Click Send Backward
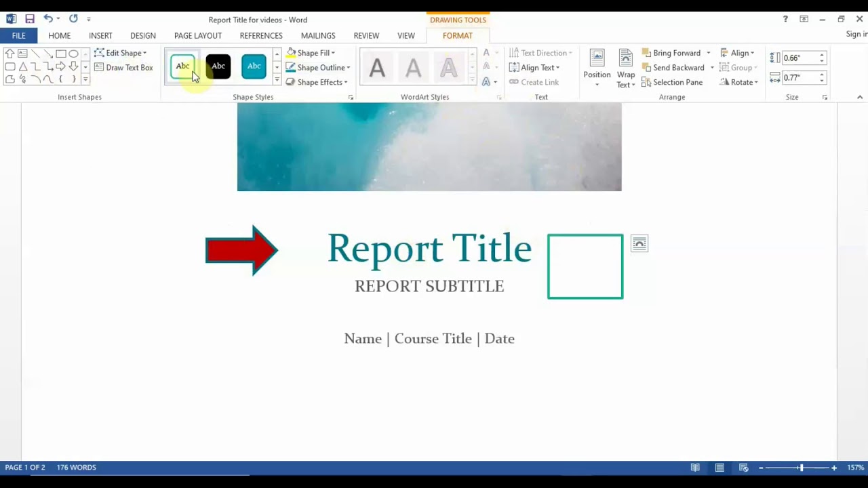Image resolution: width=868 pixels, height=488 pixels. 673,68
